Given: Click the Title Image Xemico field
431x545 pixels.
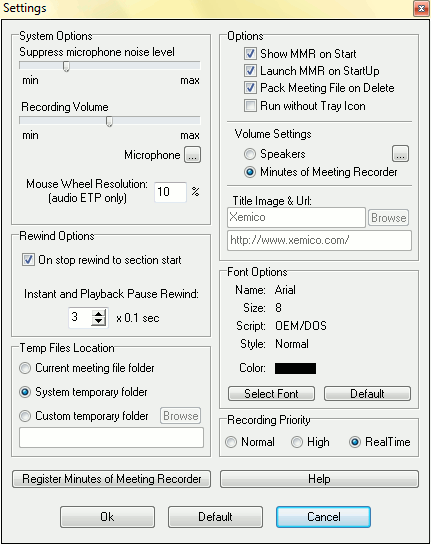Looking at the screenshot, I should [x=296, y=218].
